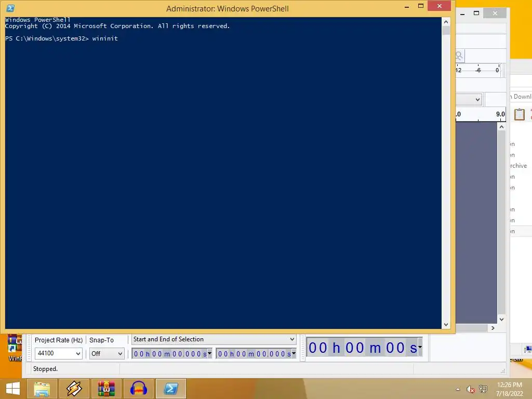Open selection start time format arrow
The width and height of the screenshot is (532, 399).
210,353
